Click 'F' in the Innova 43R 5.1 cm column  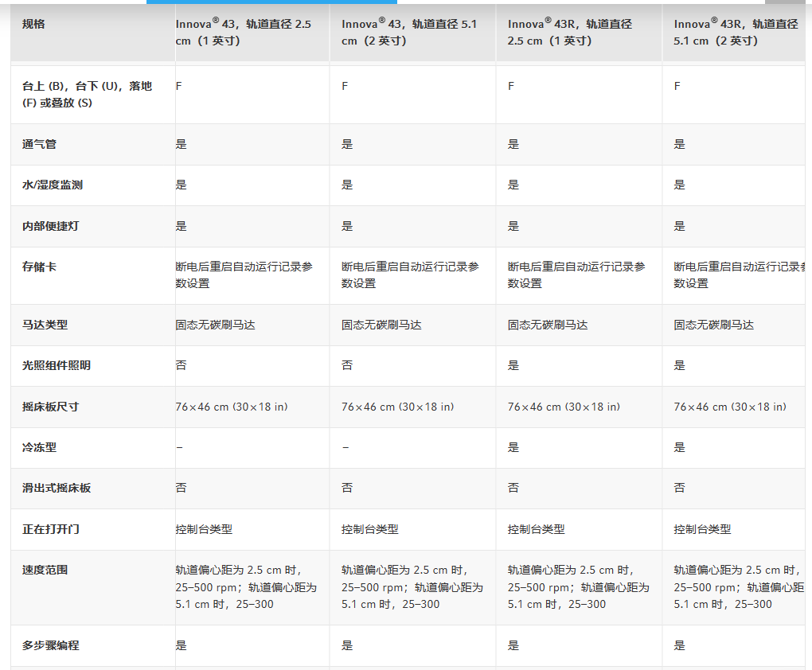pyautogui.click(x=677, y=86)
